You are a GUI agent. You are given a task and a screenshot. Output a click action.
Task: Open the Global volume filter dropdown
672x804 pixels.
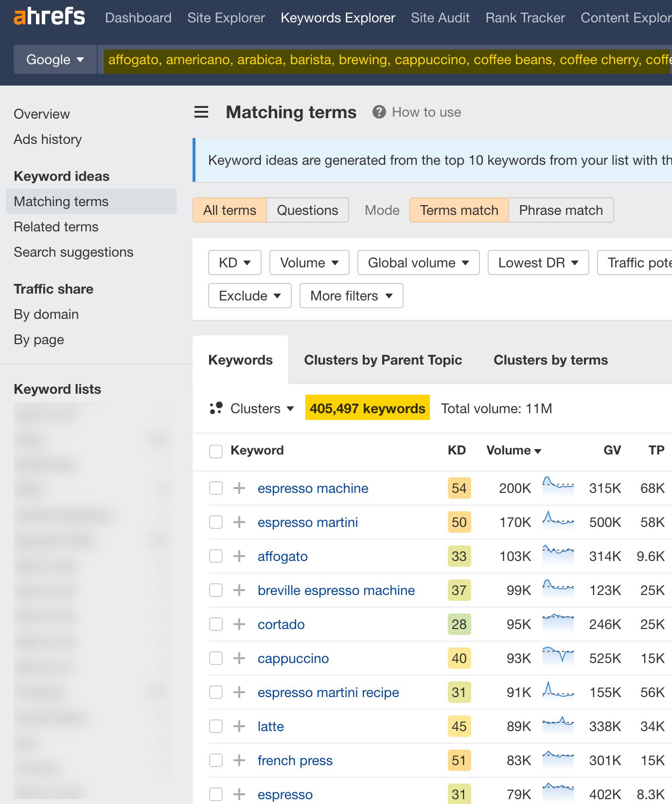[419, 262]
